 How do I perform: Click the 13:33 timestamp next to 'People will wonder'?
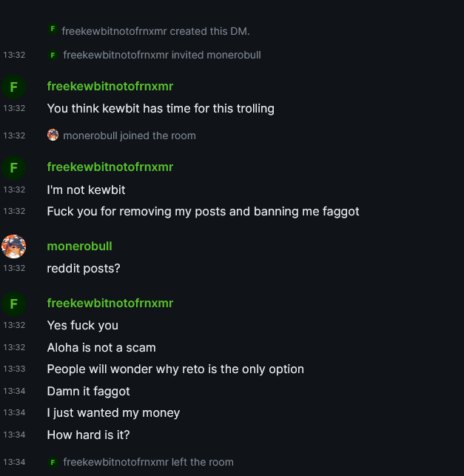pyautogui.click(x=14, y=369)
